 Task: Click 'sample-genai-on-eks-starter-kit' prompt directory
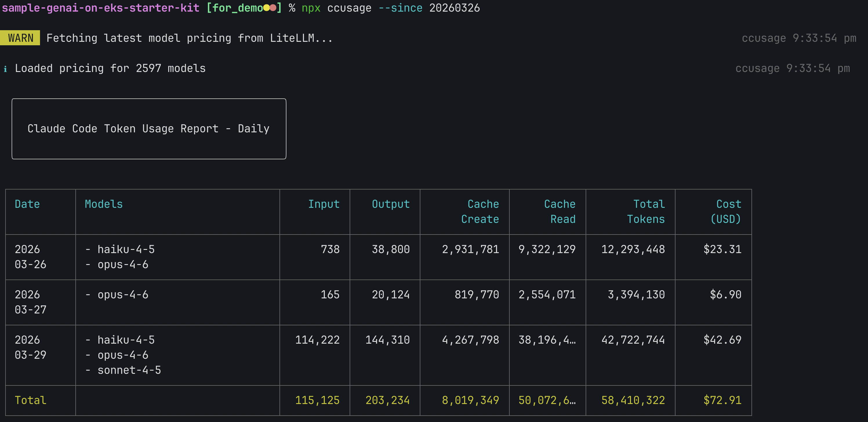coord(101,8)
